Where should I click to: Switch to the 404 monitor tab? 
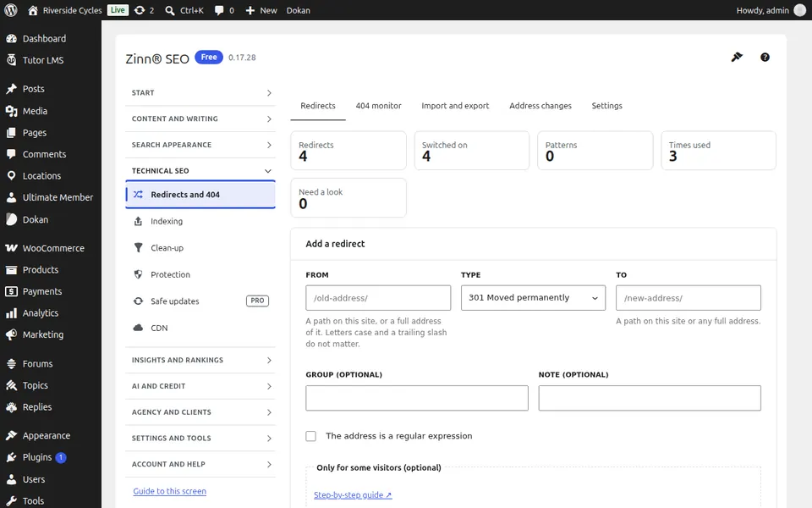pyautogui.click(x=379, y=106)
